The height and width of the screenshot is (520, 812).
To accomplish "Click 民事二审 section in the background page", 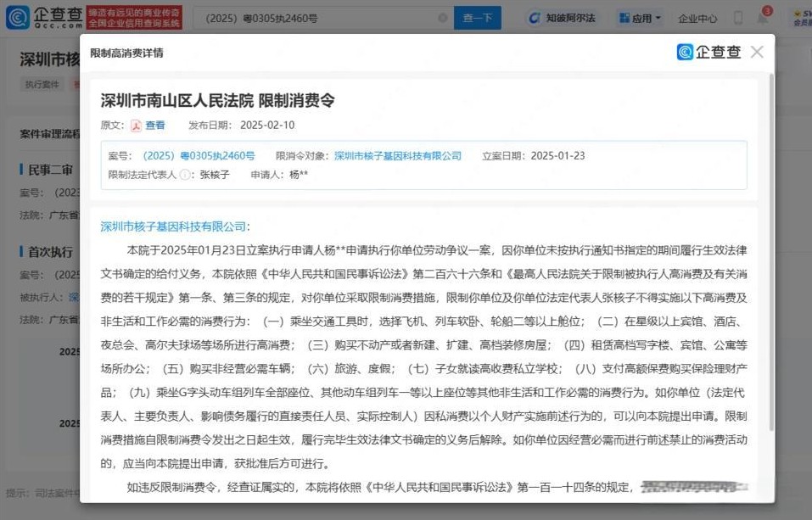I will click(50, 170).
